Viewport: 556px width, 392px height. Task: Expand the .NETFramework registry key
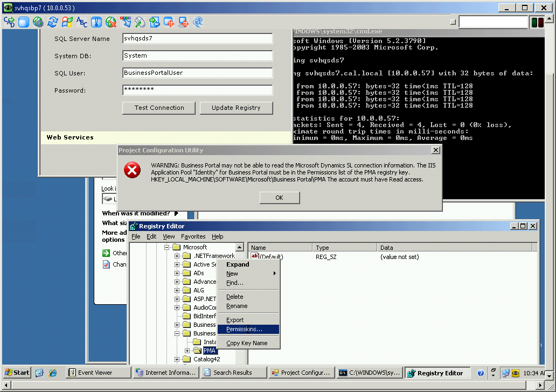click(x=178, y=256)
